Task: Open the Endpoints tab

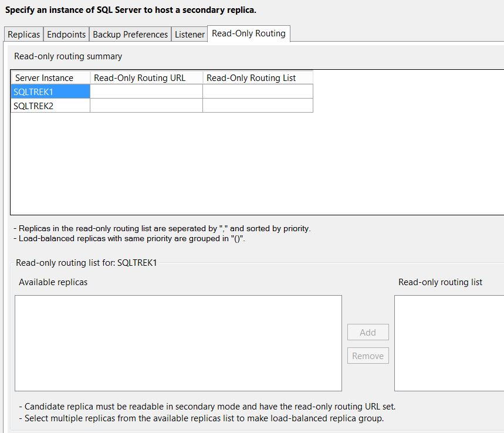Action: coord(66,35)
